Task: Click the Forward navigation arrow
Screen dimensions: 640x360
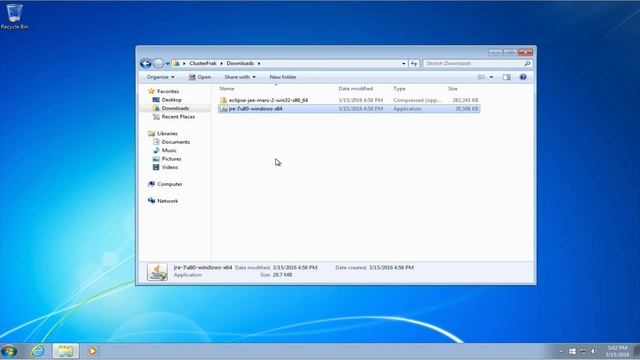Action: 158,63
